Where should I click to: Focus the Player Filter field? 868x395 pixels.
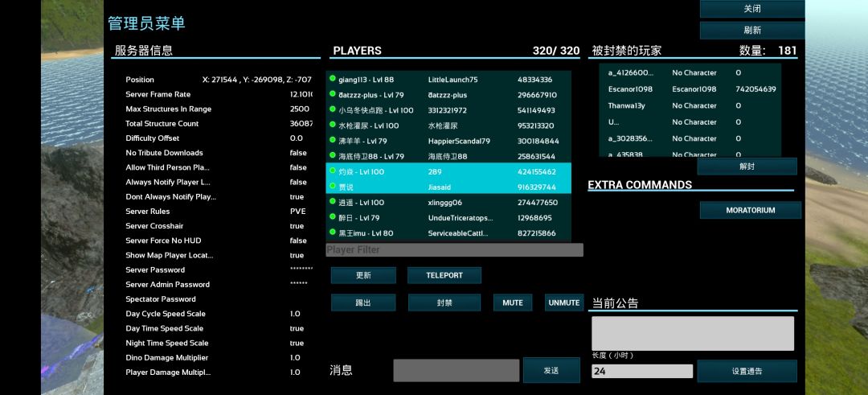click(454, 250)
